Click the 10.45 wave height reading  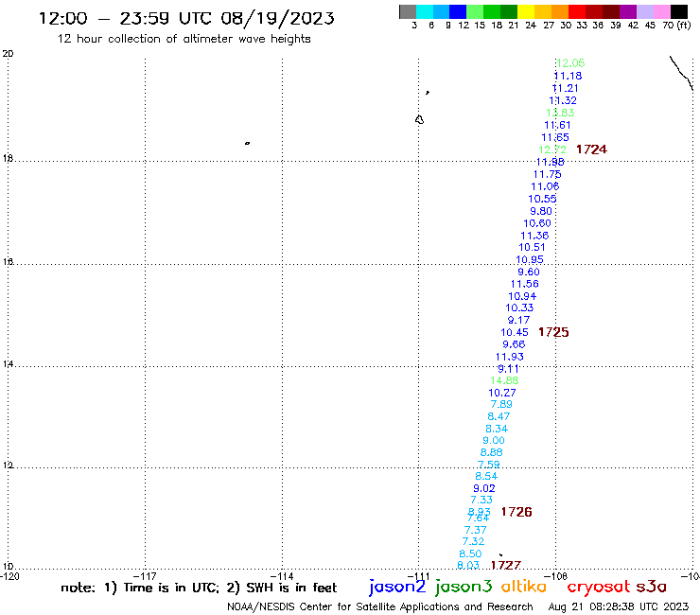pos(515,332)
